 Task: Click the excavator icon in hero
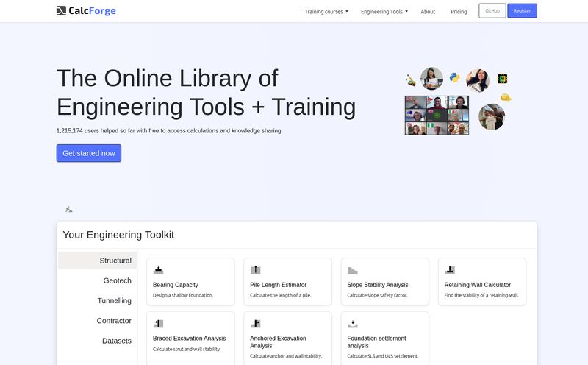point(411,80)
